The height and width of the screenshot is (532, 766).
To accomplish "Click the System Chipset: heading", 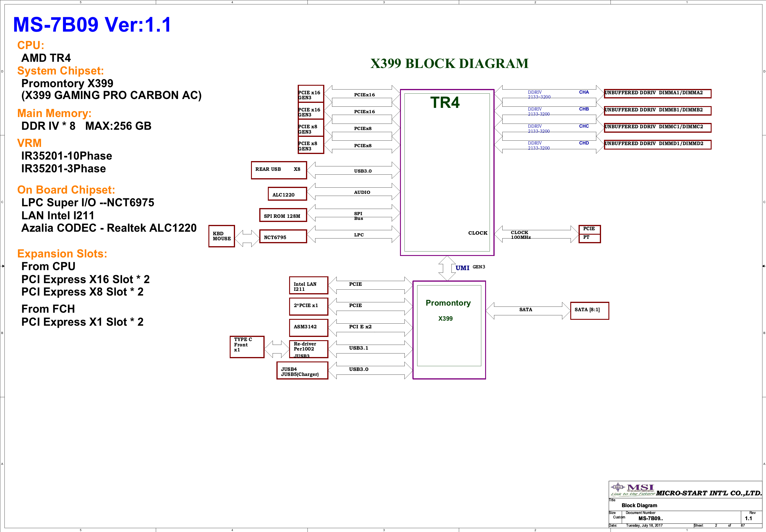I will [61, 71].
